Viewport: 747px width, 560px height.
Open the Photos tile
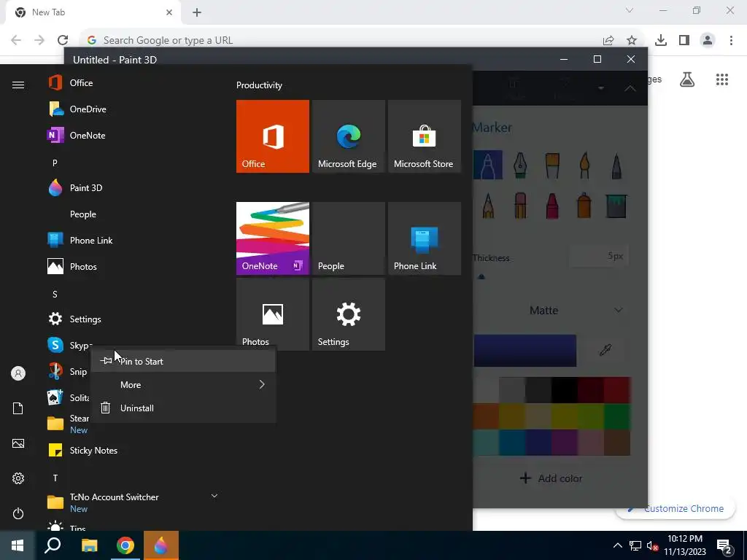273,314
